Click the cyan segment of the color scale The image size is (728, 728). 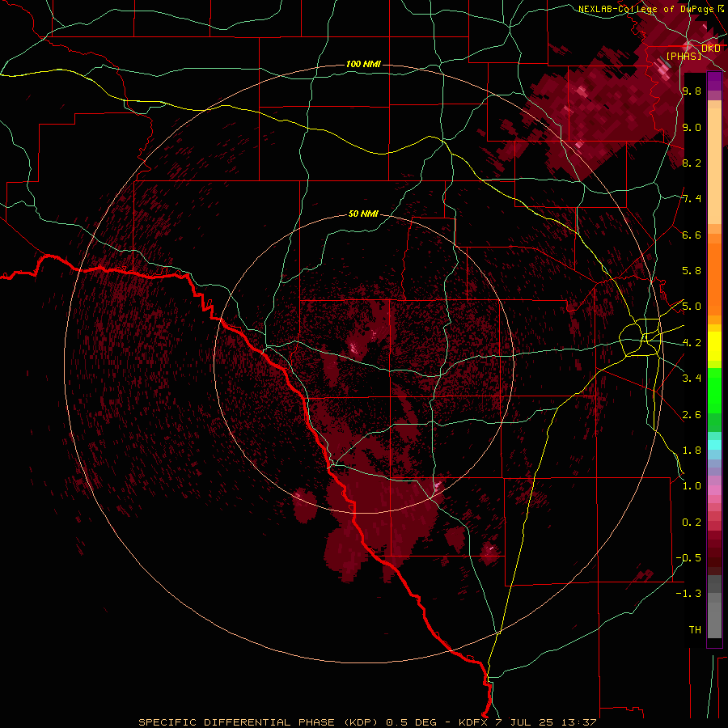click(714, 445)
